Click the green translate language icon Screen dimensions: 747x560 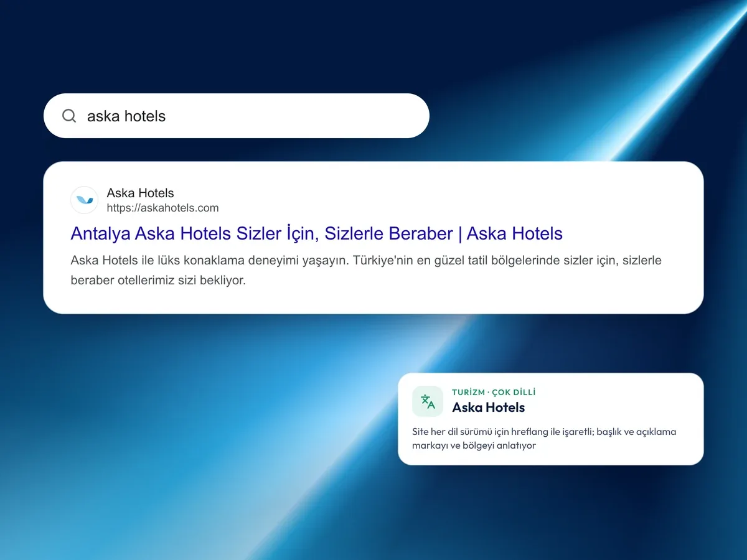tap(428, 401)
